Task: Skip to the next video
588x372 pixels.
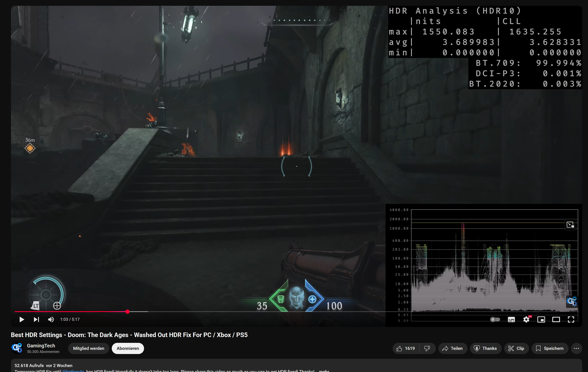Action: click(x=36, y=319)
